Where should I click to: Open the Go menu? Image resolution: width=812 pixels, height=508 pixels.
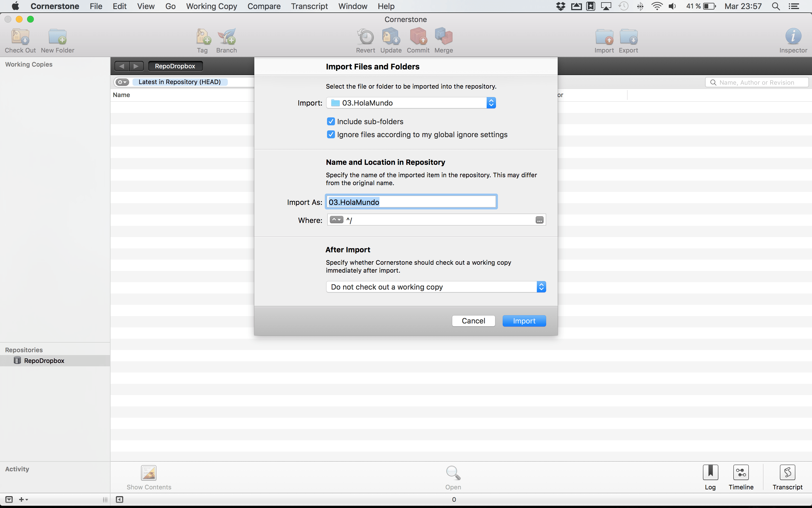coord(170,6)
